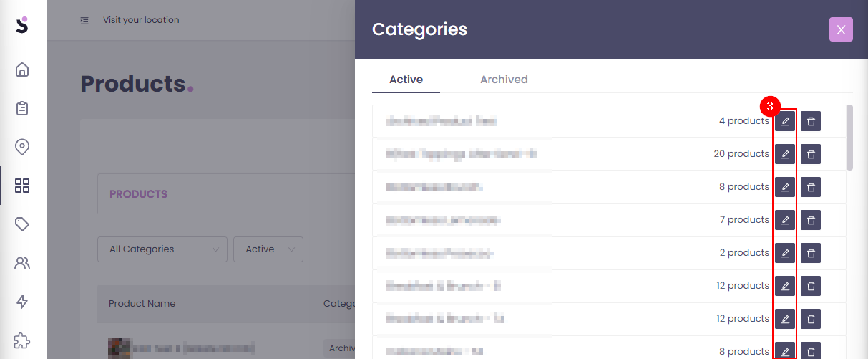Click the Categories list scrollbar
This screenshot has height=359, width=868.
coord(849,138)
